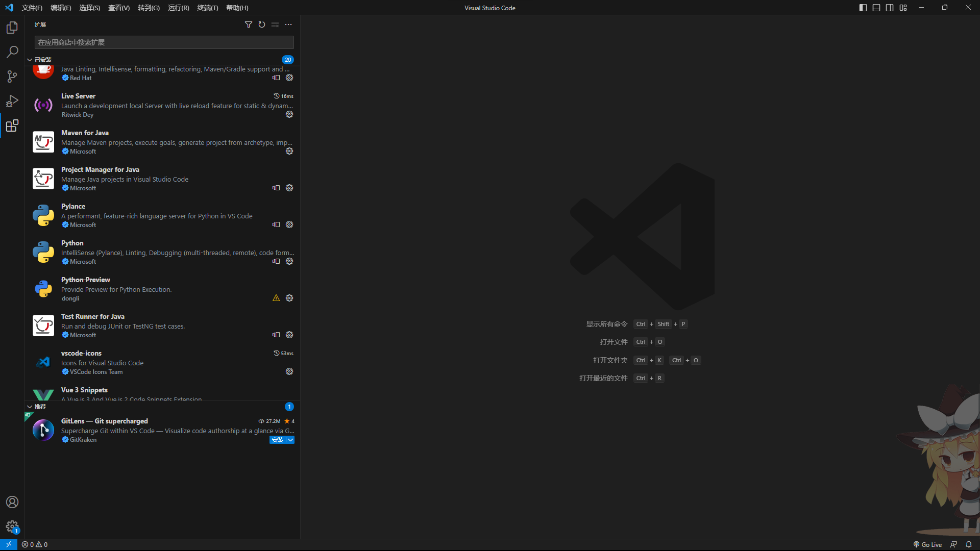Open the Pylance extension details
The width and height of the screenshot is (980, 551).
pyautogui.click(x=162, y=215)
